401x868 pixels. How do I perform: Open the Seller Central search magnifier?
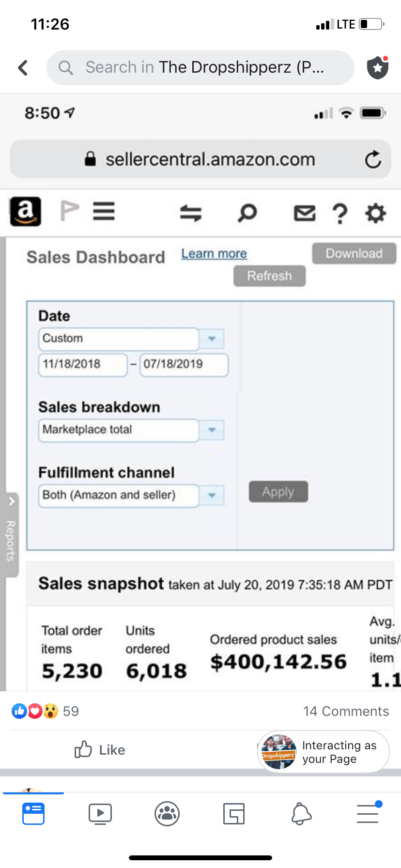pyautogui.click(x=247, y=213)
